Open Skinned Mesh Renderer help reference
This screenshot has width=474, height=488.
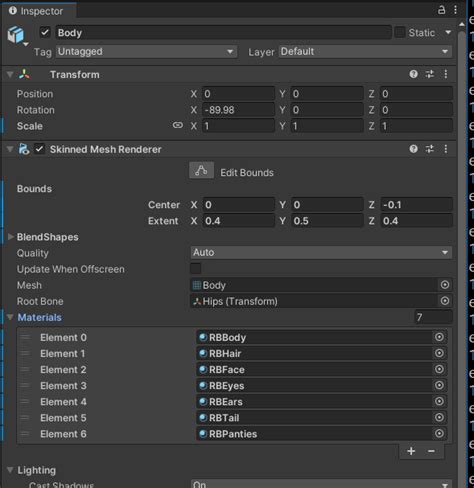coord(413,149)
